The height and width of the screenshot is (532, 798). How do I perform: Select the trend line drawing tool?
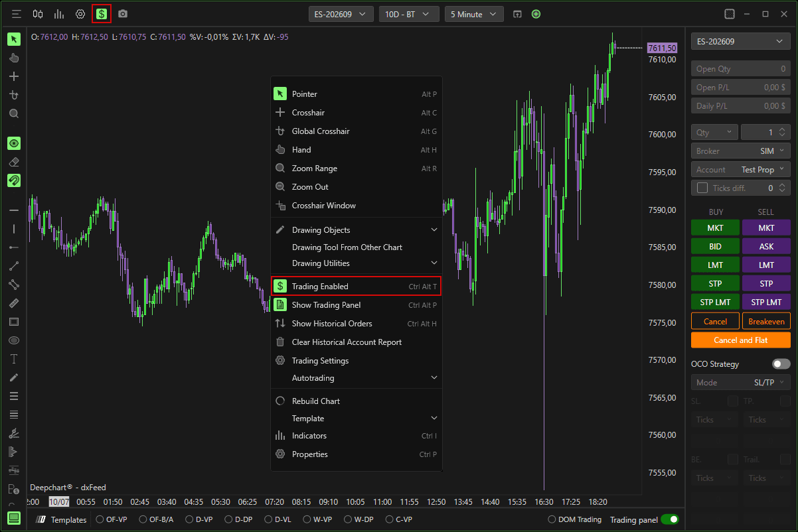coord(14,266)
